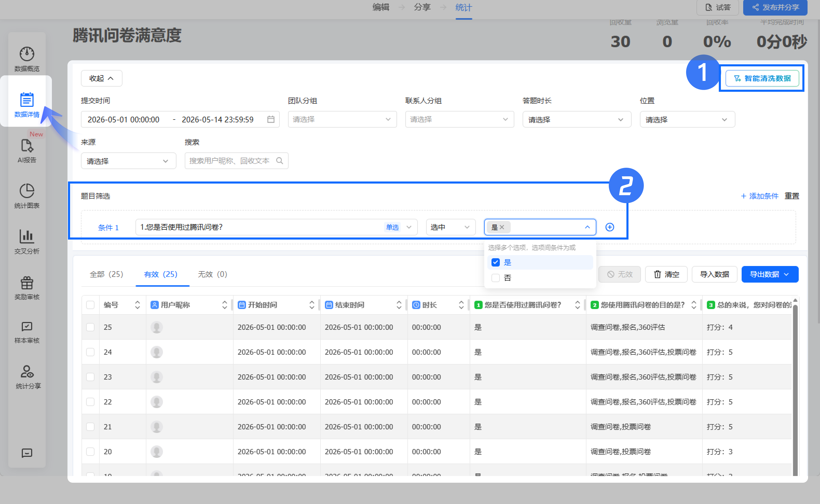Collapse the filter panel with 收起
The image size is (820, 504).
click(x=101, y=78)
